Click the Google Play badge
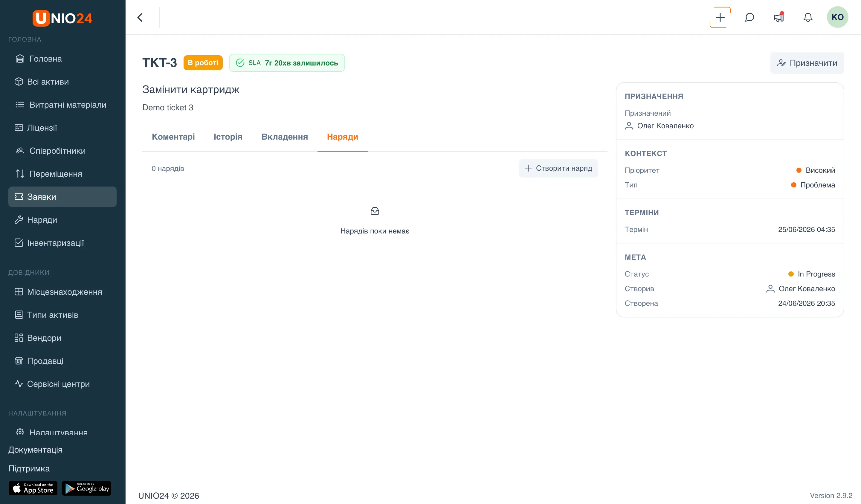 (86, 488)
